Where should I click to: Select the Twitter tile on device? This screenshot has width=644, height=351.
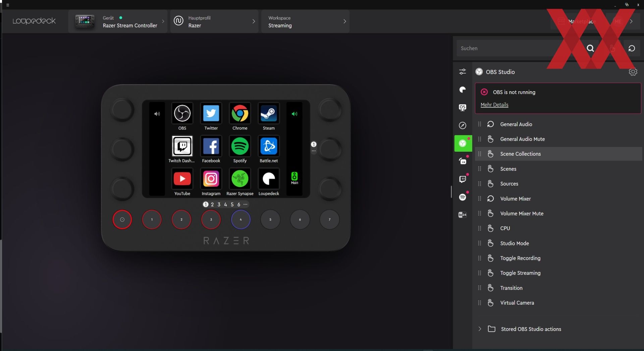[211, 114]
